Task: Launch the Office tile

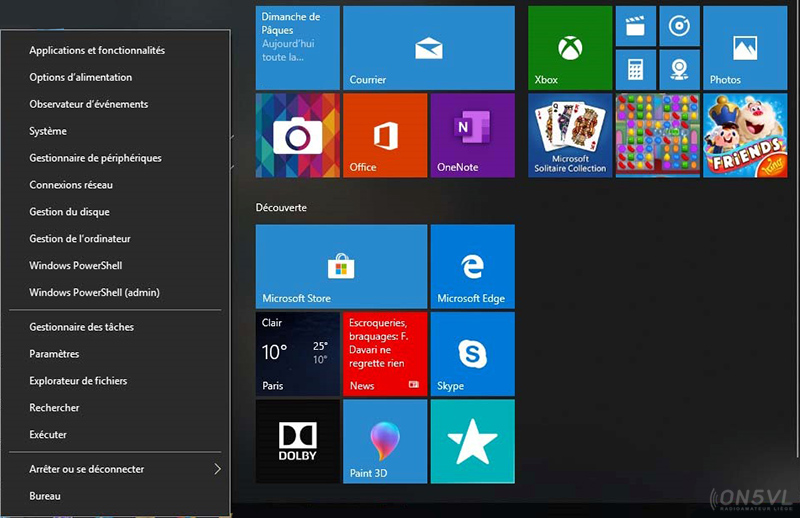Action: (x=385, y=135)
